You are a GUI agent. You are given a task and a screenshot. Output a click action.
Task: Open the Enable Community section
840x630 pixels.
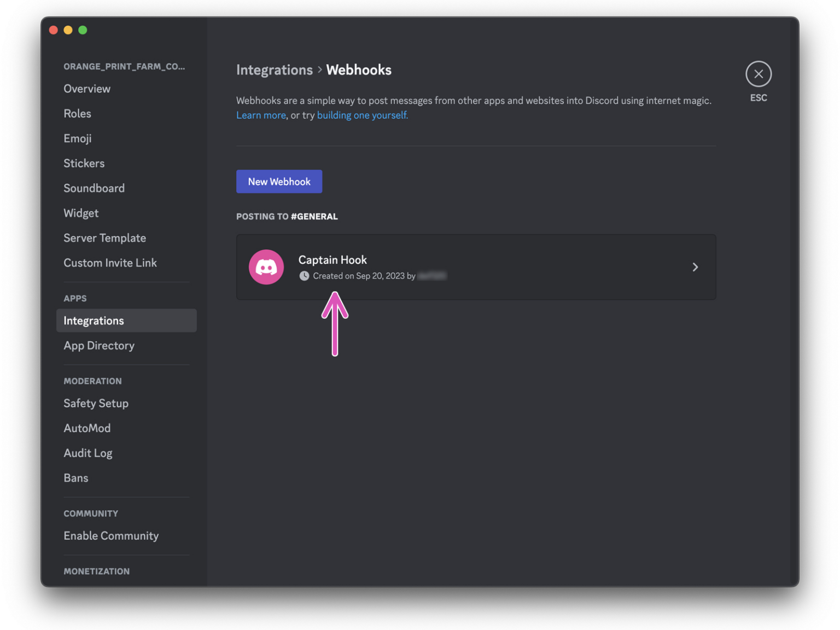[x=111, y=535]
